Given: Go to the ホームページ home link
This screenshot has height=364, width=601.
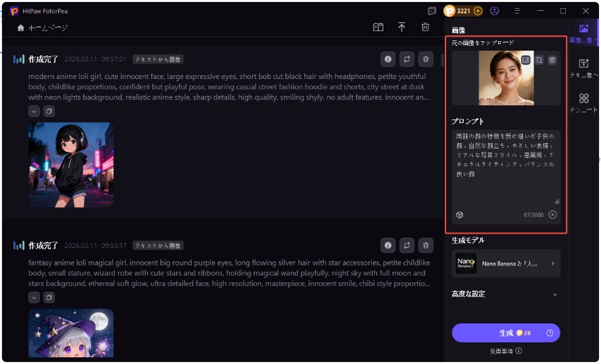Looking at the screenshot, I should [x=43, y=28].
